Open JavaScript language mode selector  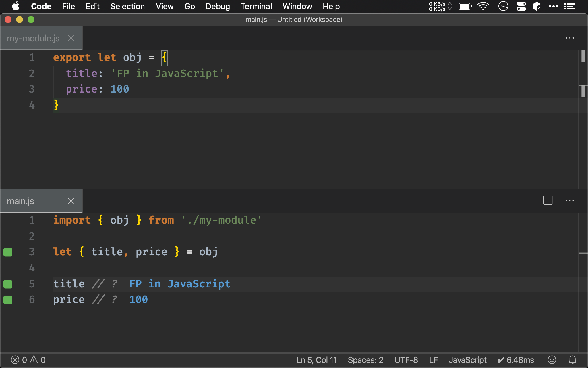pos(467,360)
